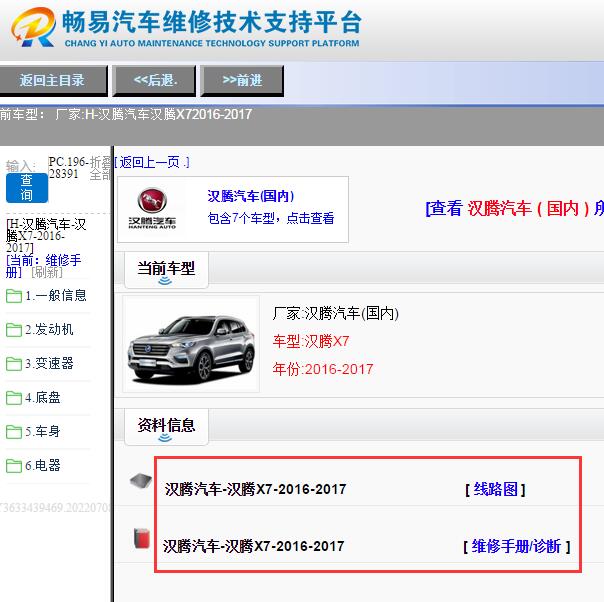Click the blue 查询 search button
The height and width of the screenshot is (602, 604).
point(27,188)
